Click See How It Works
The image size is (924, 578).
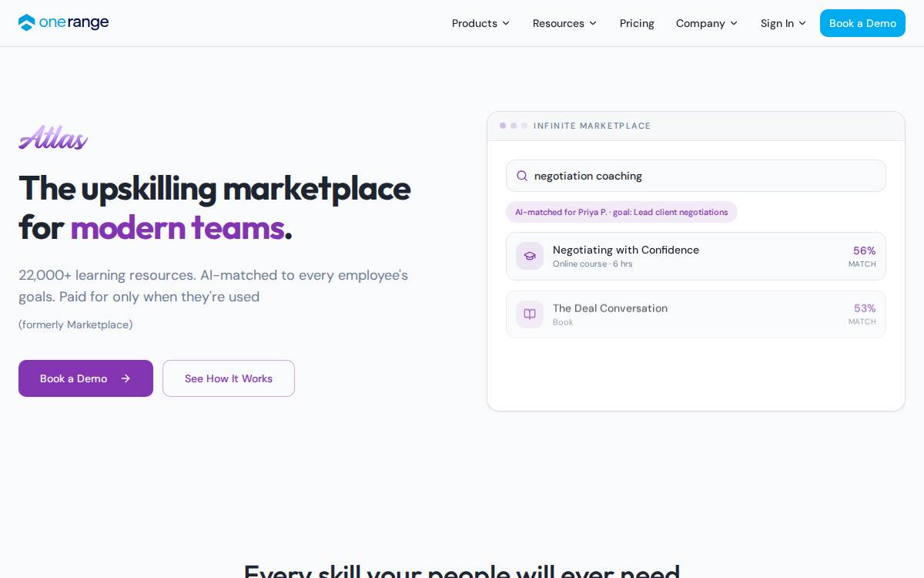(229, 378)
